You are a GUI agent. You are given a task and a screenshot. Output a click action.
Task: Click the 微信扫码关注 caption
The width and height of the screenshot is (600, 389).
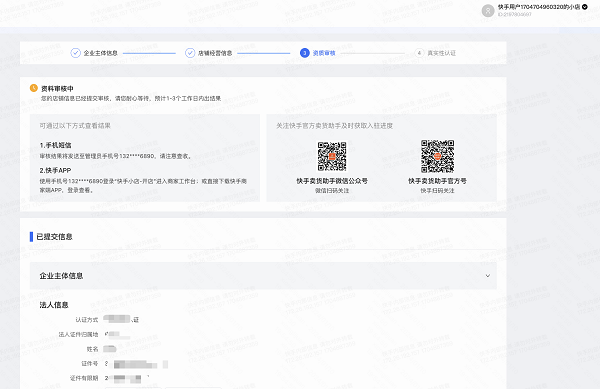(x=332, y=190)
